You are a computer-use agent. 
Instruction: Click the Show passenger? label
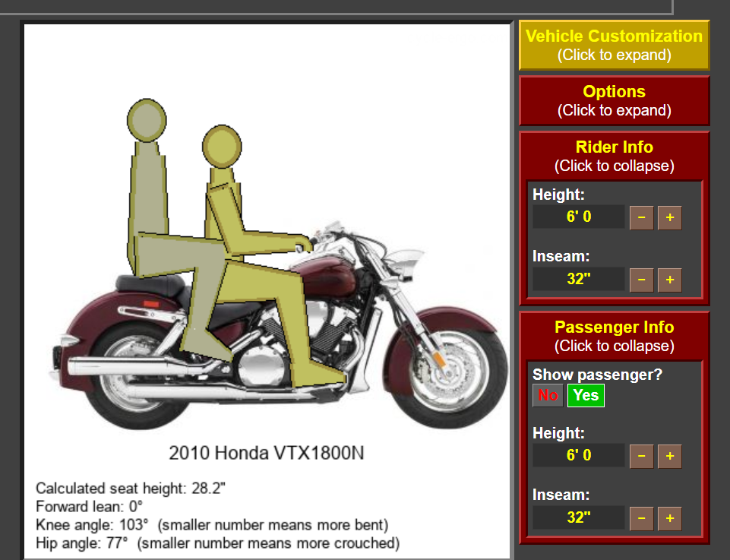pyautogui.click(x=597, y=375)
